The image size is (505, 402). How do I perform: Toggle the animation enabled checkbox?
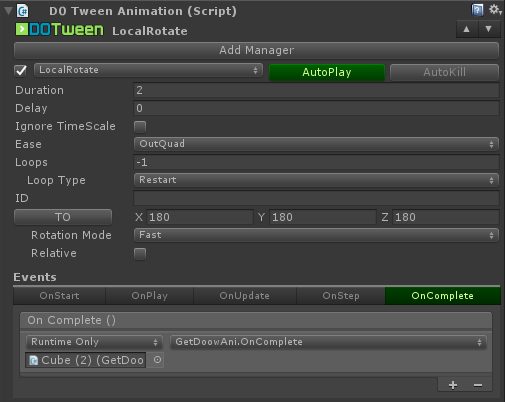(21, 70)
